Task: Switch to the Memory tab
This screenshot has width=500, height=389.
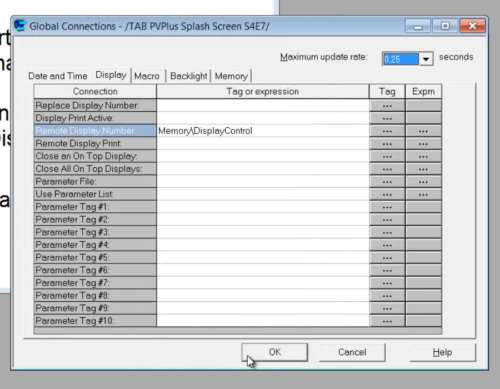Action: tap(231, 76)
